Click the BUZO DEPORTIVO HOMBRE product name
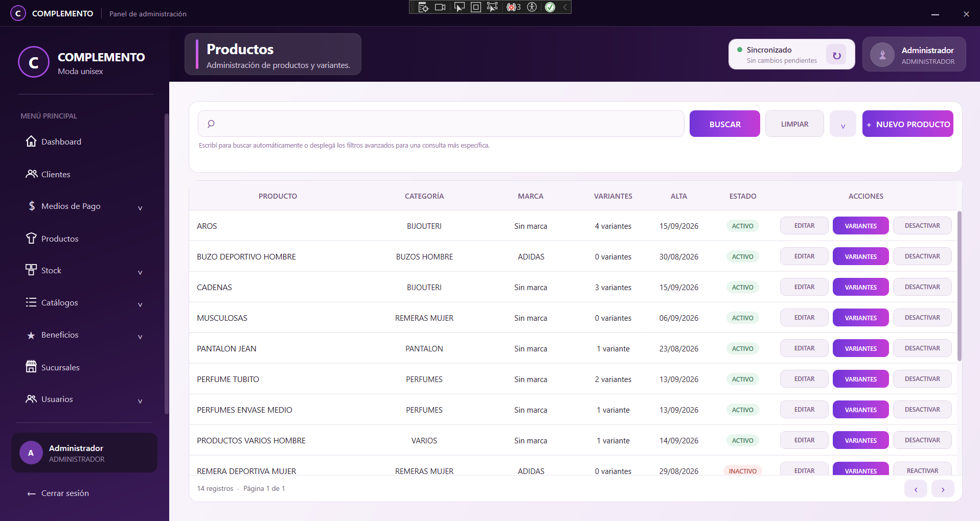 [246, 256]
